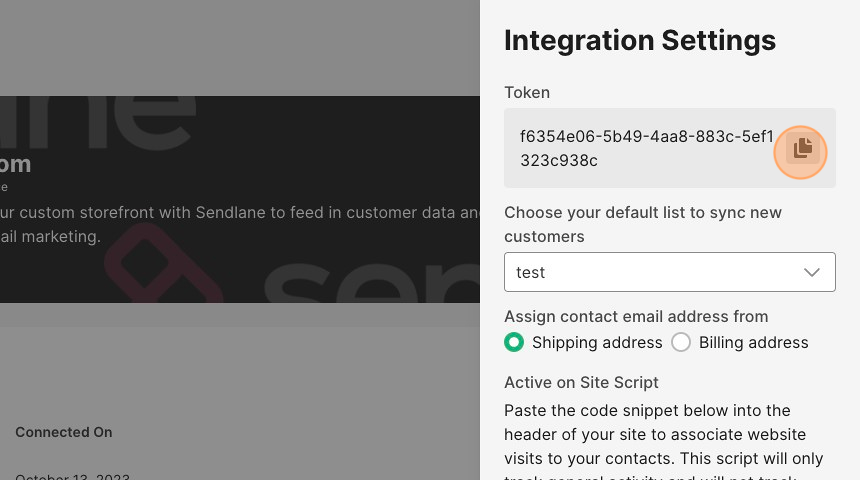This screenshot has width=860, height=480.
Task: Open the default list dropdown showing test
Action: click(x=670, y=272)
